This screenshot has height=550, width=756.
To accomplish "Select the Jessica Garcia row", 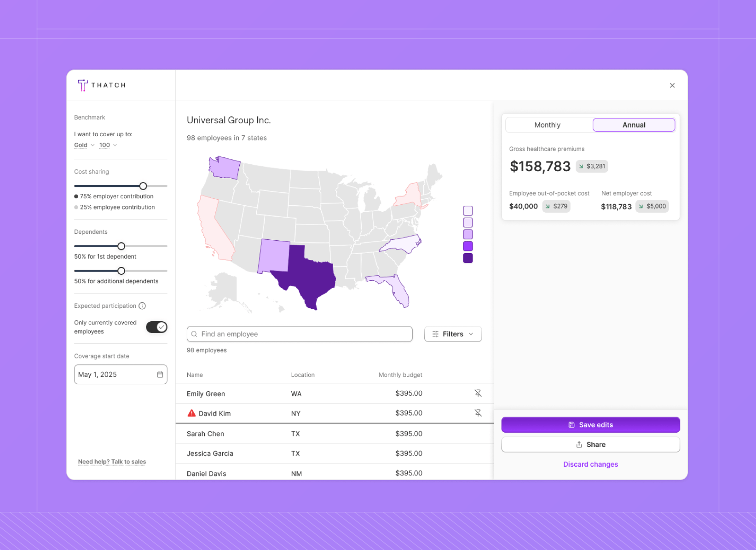I will tap(335, 453).
